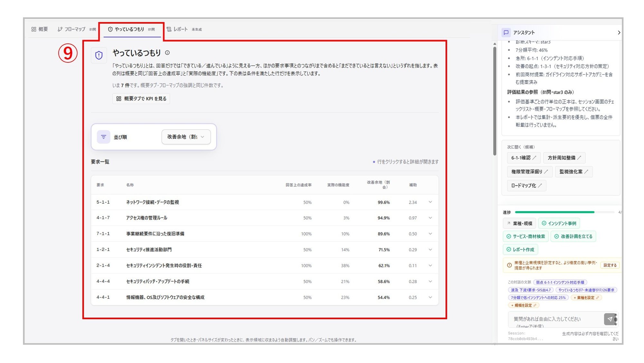644x363 pixels.
Task: Click the + 規模を設定 tag
Action: coord(524,305)
